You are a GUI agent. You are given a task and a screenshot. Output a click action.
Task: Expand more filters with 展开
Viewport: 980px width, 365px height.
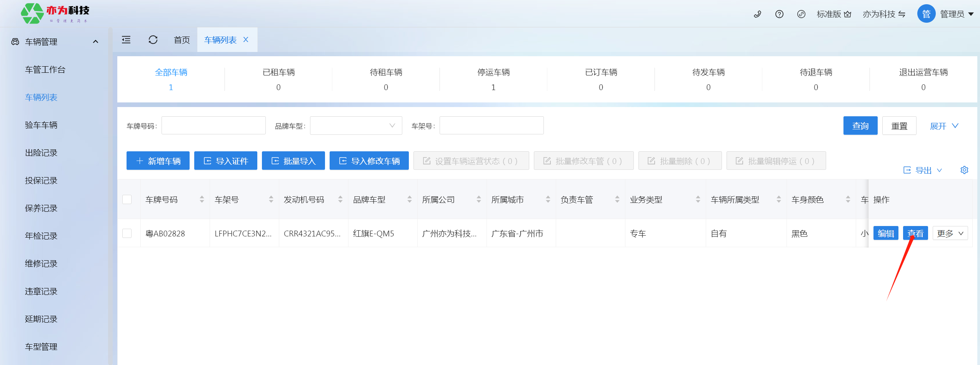(x=944, y=126)
